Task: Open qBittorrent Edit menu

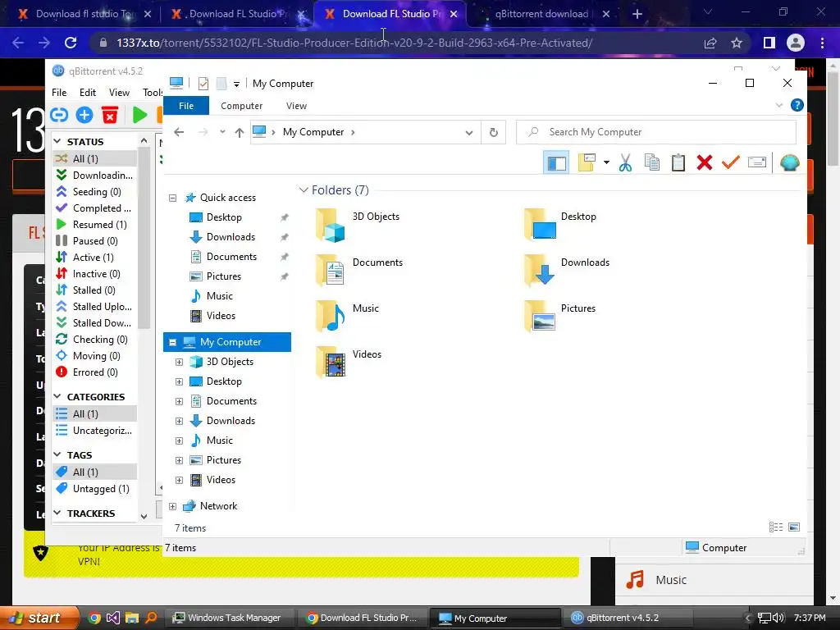Action: point(87,92)
